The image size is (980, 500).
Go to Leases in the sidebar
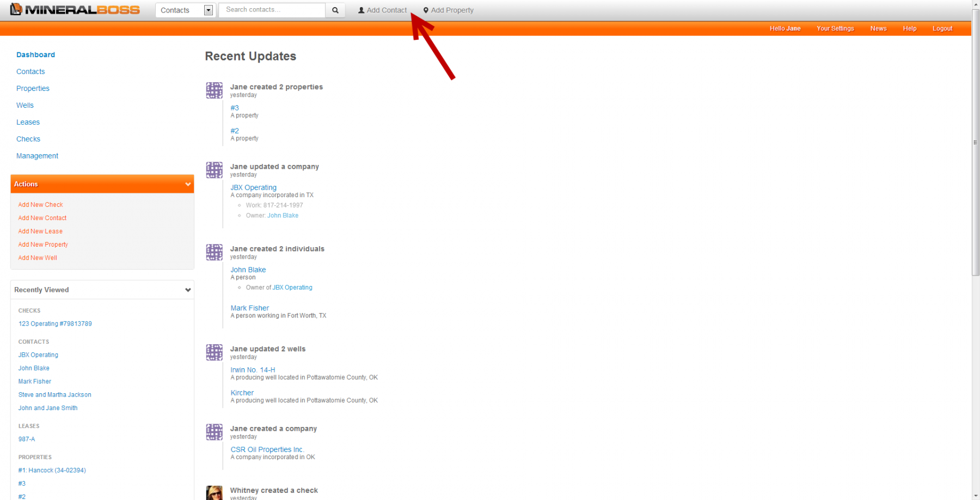(28, 122)
